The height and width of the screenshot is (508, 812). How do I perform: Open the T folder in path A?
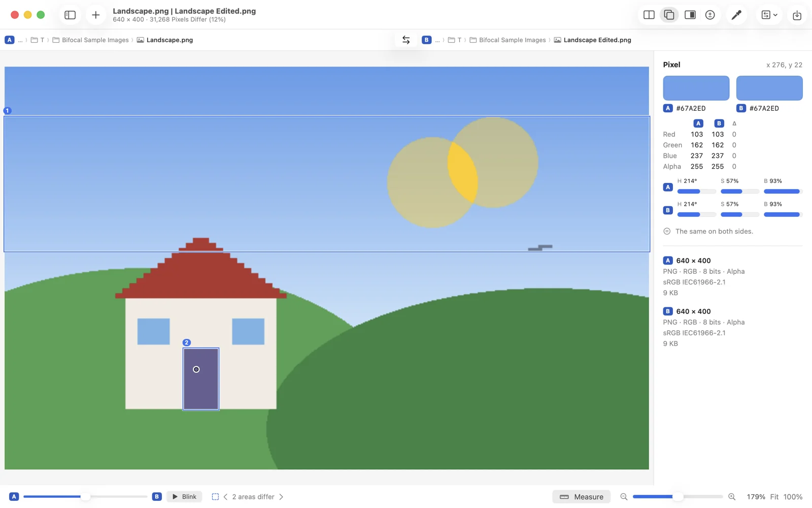(38, 40)
